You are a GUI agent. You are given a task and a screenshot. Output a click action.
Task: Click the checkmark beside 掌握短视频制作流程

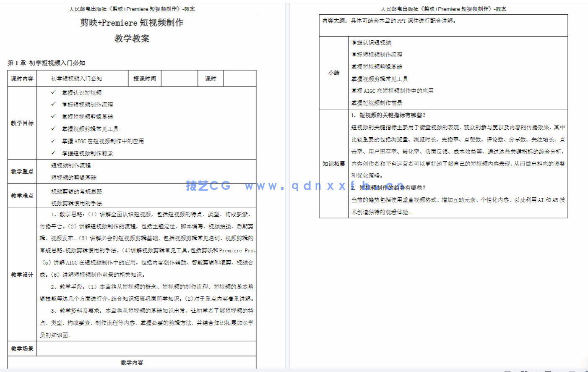(53, 105)
